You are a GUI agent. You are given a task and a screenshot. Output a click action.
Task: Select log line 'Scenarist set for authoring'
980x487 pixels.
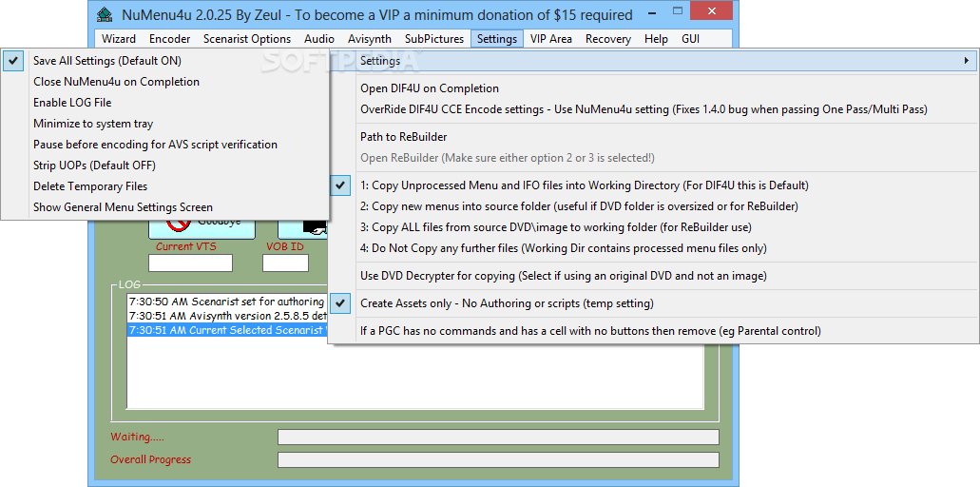coord(227,302)
